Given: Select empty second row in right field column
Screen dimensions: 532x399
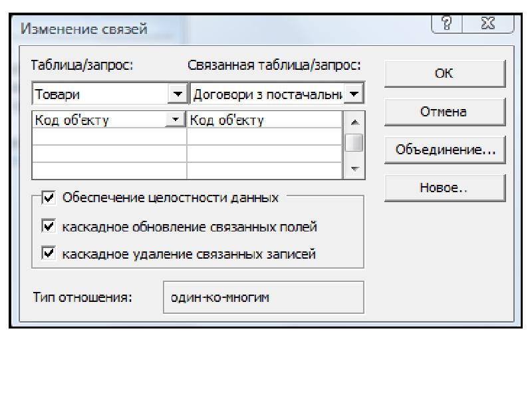Looking at the screenshot, I should click(x=263, y=136).
